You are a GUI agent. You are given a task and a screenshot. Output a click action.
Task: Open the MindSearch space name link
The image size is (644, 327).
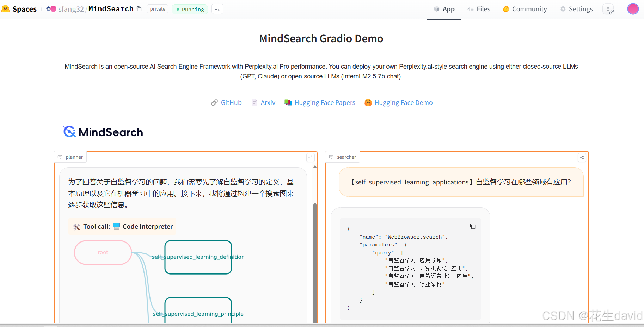point(111,9)
